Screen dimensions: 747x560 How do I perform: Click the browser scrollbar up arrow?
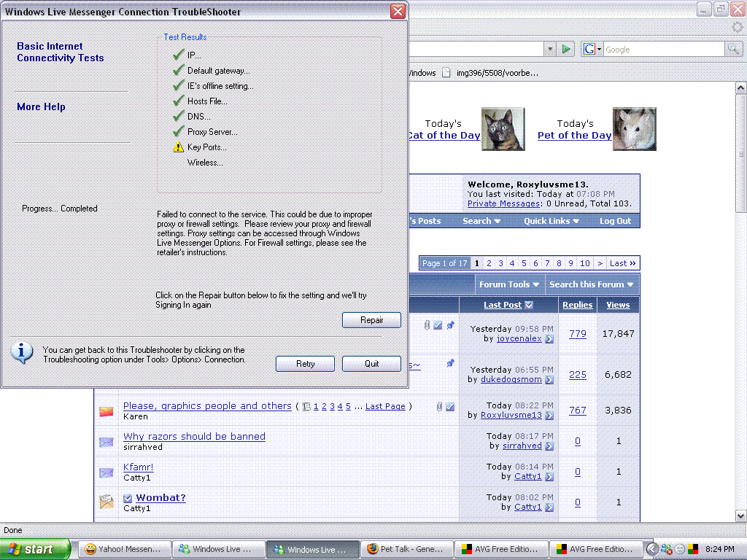[740, 87]
